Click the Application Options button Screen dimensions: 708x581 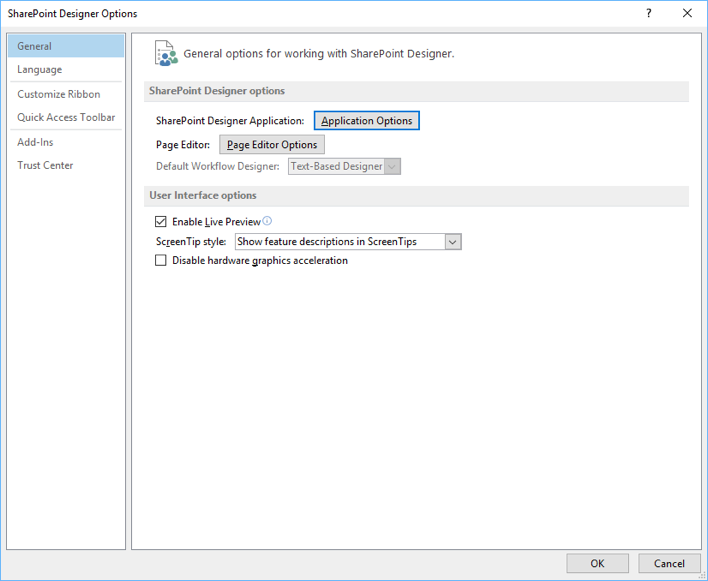[367, 121]
